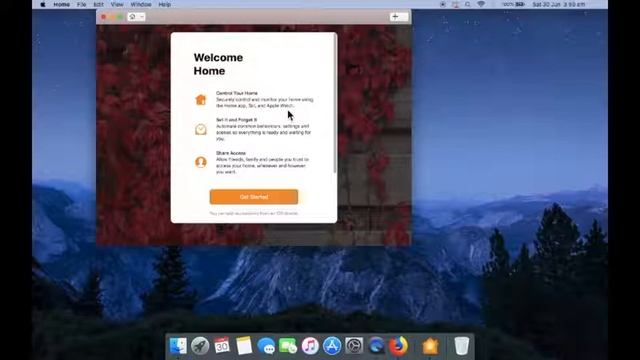The image size is (640, 360).
Task: Click the note below Get Started about iOS device
Action: click(x=253, y=213)
